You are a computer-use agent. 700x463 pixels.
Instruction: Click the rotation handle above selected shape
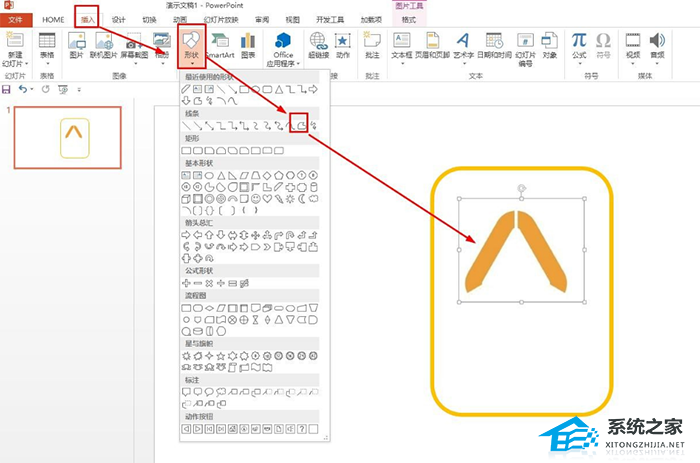pyautogui.click(x=520, y=188)
